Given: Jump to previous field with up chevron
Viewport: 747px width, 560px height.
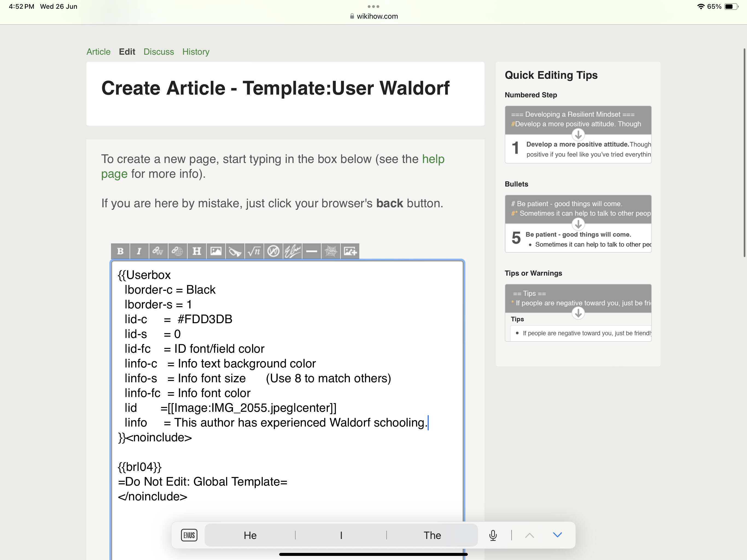Looking at the screenshot, I should click(x=530, y=535).
